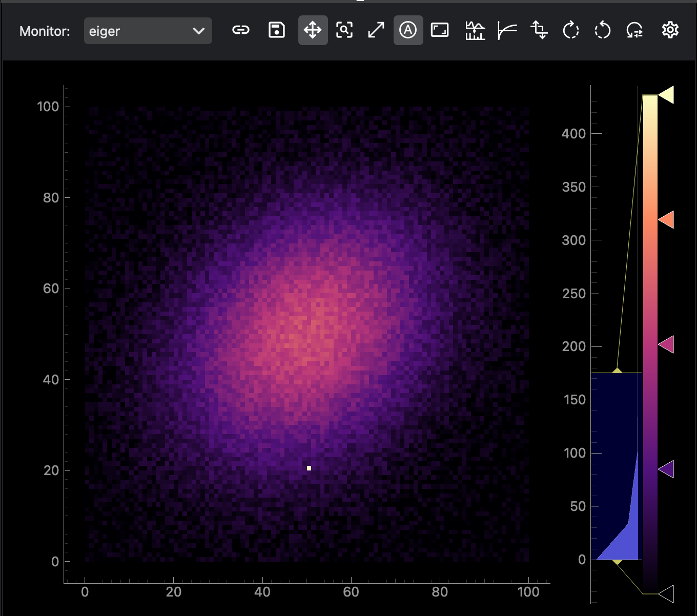Click the save image icon
697x616 pixels.
pos(277,30)
